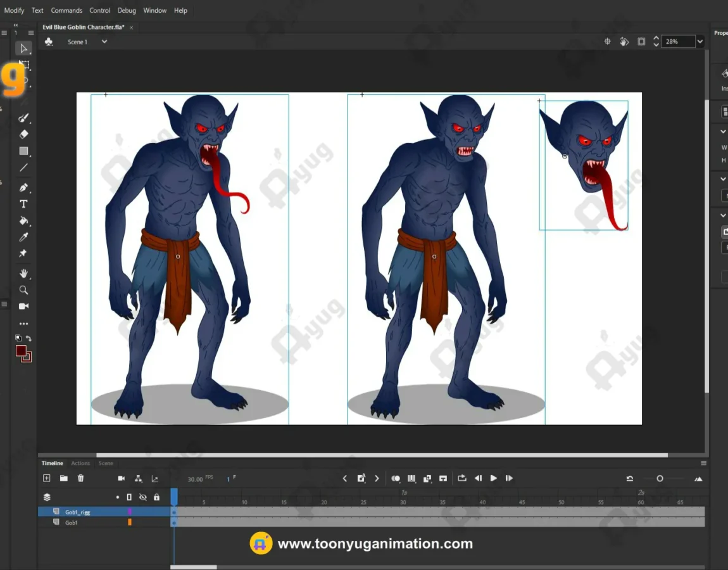Select the Eraser tool
This screenshot has width=728, height=570.
pos(23,134)
